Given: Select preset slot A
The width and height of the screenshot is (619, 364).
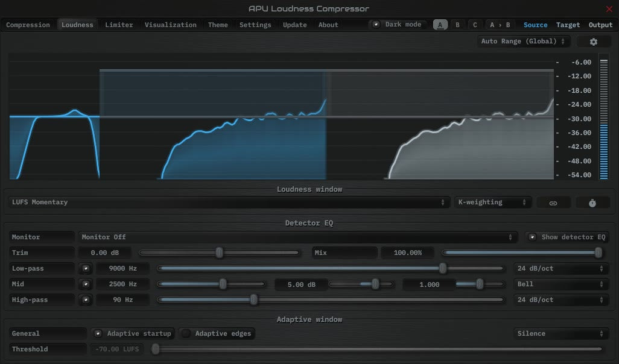Looking at the screenshot, I should coord(440,25).
